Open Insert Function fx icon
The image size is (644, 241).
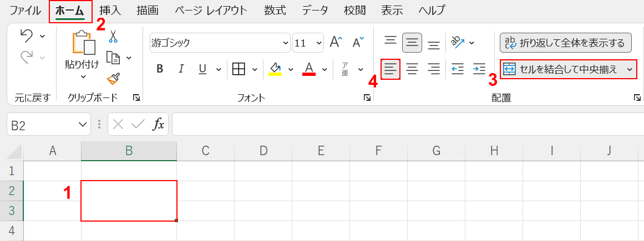[x=158, y=125]
